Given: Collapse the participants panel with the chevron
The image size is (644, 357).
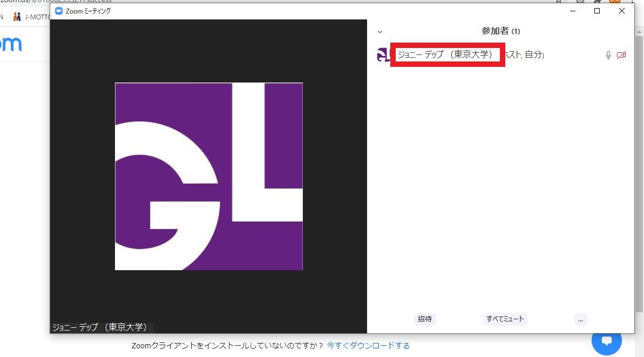Looking at the screenshot, I should click(x=380, y=32).
